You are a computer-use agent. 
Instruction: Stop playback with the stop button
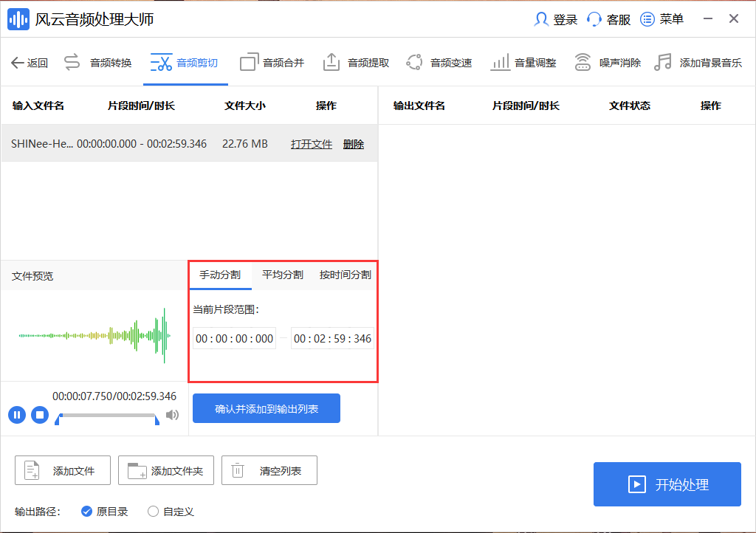[40, 414]
